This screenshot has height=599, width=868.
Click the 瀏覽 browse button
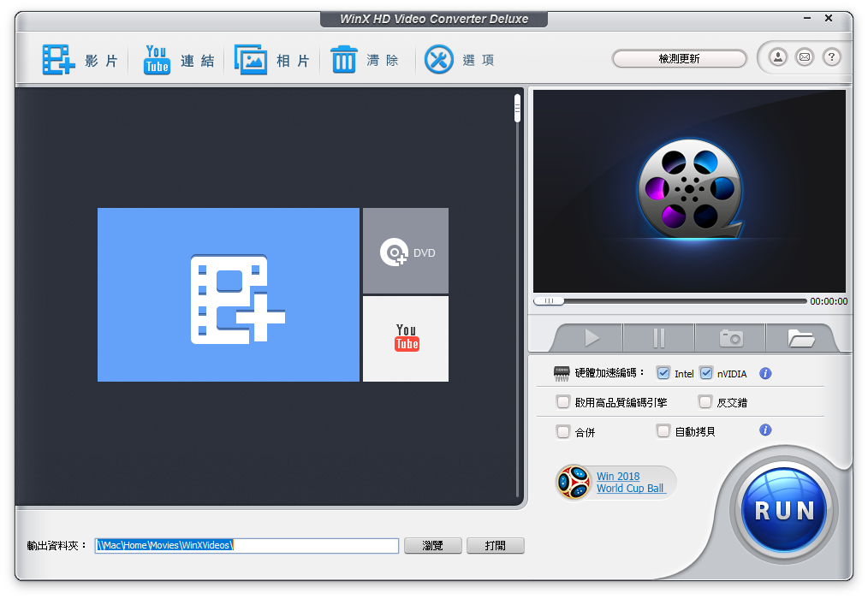(x=433, y=545)
